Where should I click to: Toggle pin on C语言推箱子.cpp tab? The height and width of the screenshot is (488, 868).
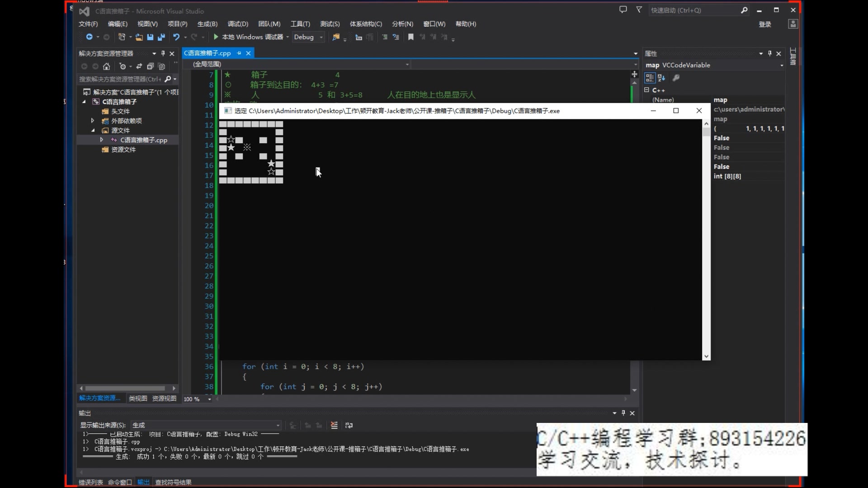[x=239, y=53]
